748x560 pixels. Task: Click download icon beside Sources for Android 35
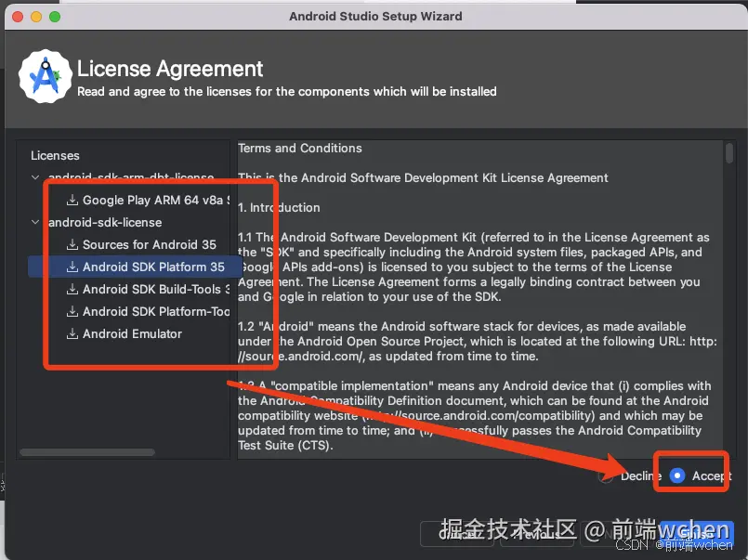point(72,244)
